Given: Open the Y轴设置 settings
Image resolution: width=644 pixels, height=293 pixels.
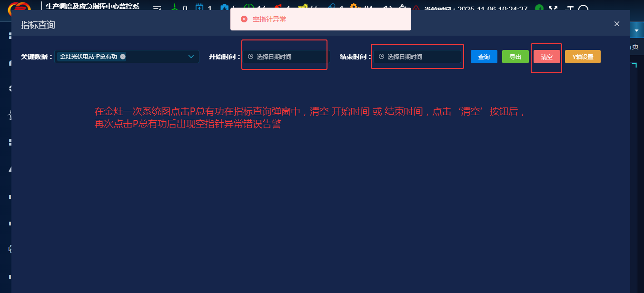Looking at the screenshot, I should pos(583,57).
